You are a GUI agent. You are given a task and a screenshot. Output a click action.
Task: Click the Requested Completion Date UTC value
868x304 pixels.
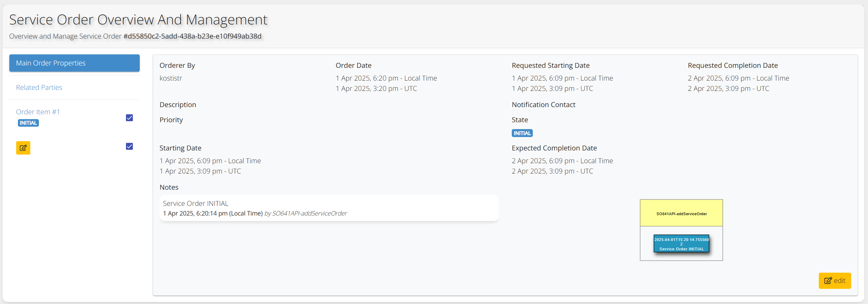(728, 88)
